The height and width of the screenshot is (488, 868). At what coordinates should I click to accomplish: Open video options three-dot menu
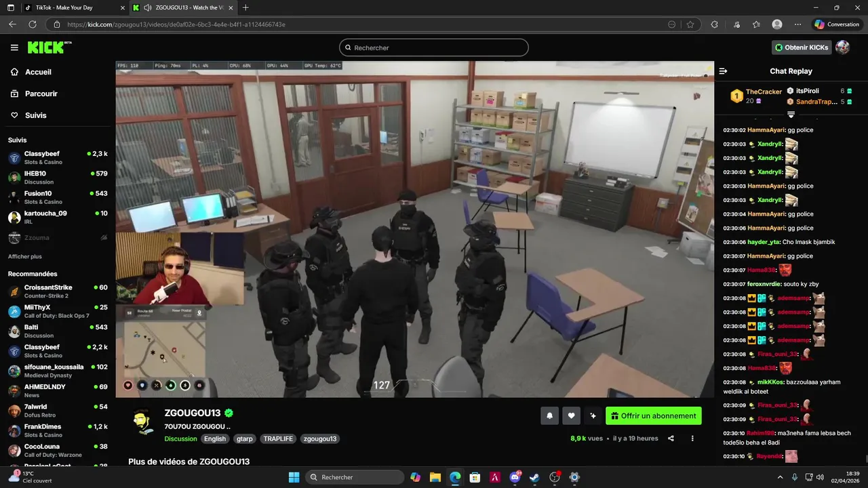[692, 439]
